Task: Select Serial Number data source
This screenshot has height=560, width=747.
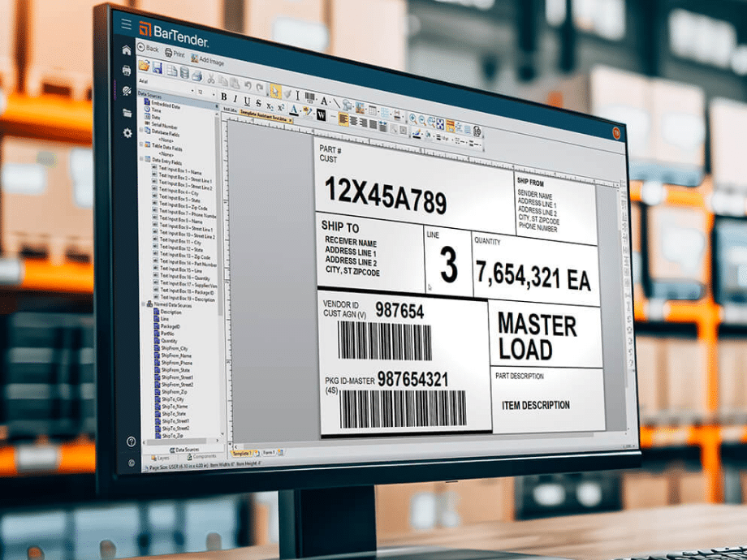Action: coord(161,125)
